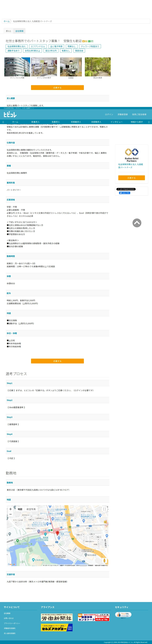The width and height of the screenshot is (152, 644).
Task: Select インタビュー in the navigation bar
Action: point(117,122)
